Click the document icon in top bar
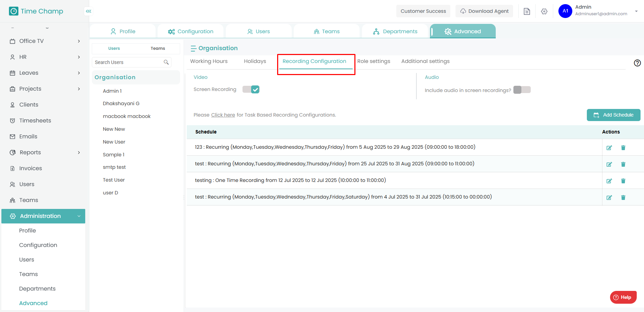 527,11
